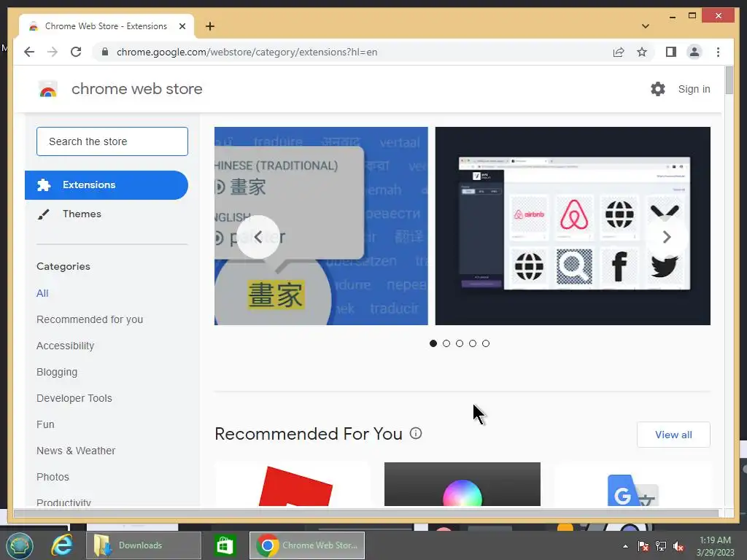Open the Google Translate extension card
Viewport: 747px width, 560px height.
pos(632,484)
